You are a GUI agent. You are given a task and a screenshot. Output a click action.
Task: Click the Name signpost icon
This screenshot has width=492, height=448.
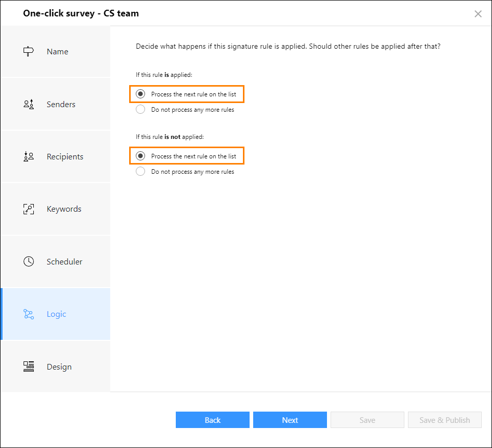(29, 51)
